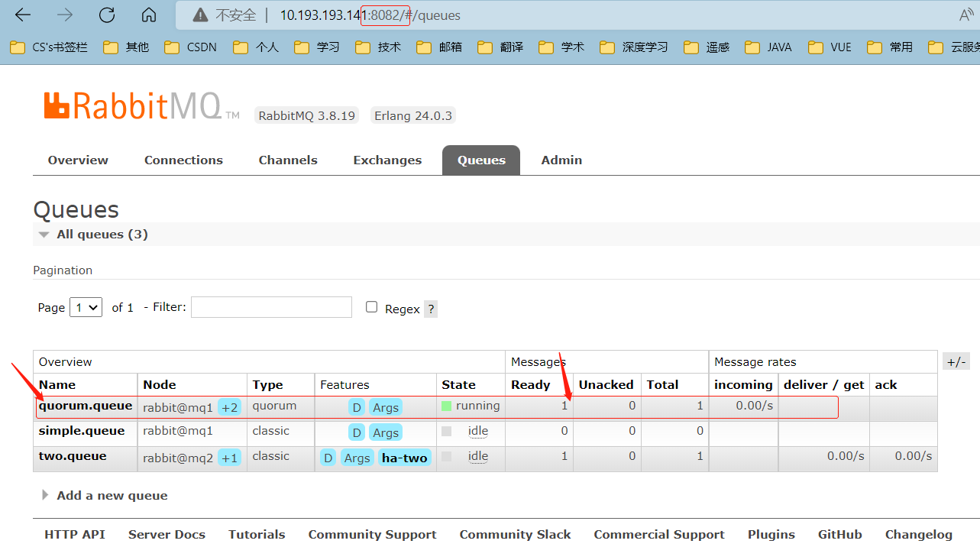Click the ha-two policy tag
The width and height of the screenshot is (980, 560).
click(x=405, y=458)
